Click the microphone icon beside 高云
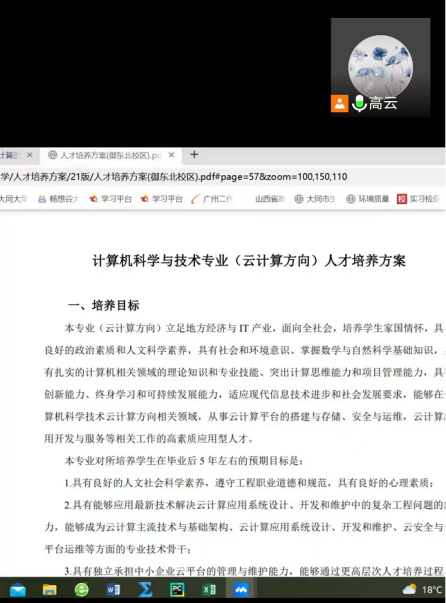 [359, 103]
